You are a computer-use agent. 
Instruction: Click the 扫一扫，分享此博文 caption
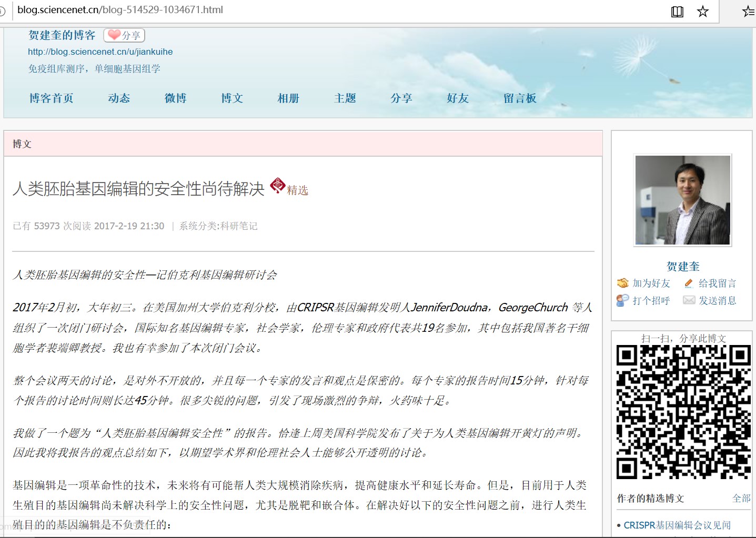click(x=683, y=338)
